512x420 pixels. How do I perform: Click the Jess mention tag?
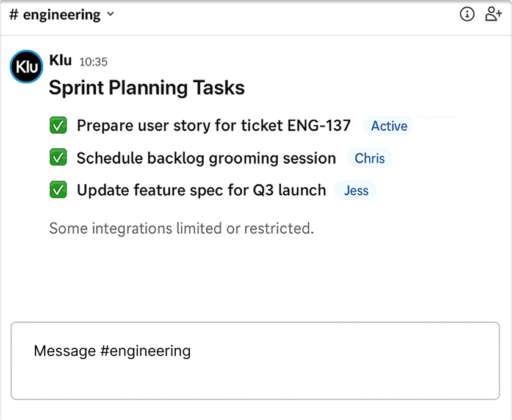click(356, 190)
